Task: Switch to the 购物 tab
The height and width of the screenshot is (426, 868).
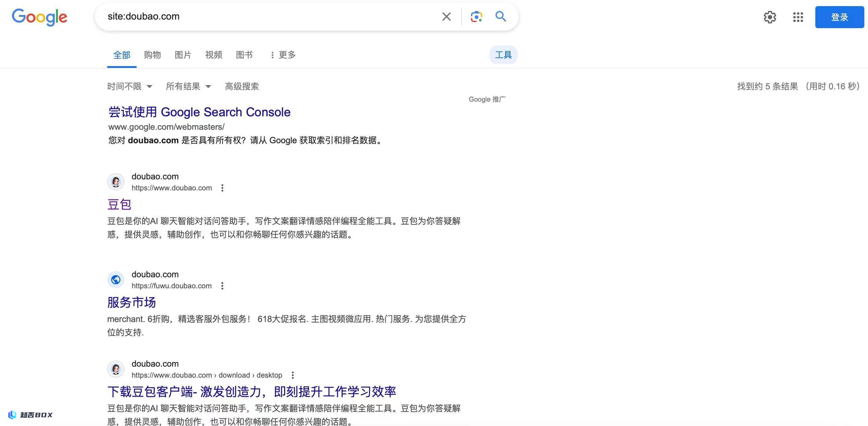Action: tap(152, 55)
